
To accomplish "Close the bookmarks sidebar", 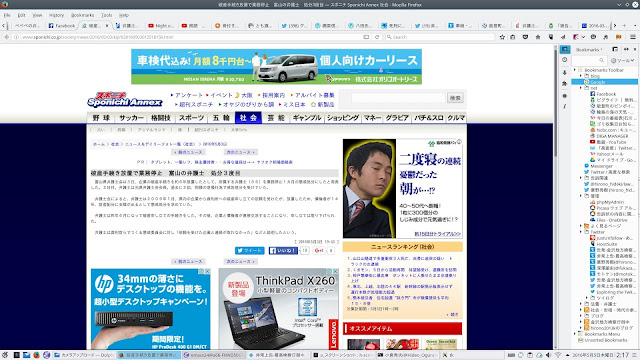I will click(634, 49).
